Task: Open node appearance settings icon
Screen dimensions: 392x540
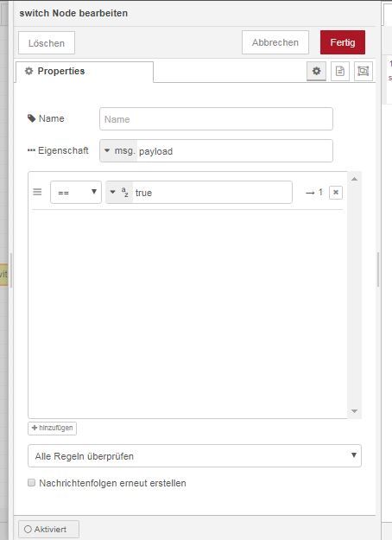Action: tap(364, 72)
